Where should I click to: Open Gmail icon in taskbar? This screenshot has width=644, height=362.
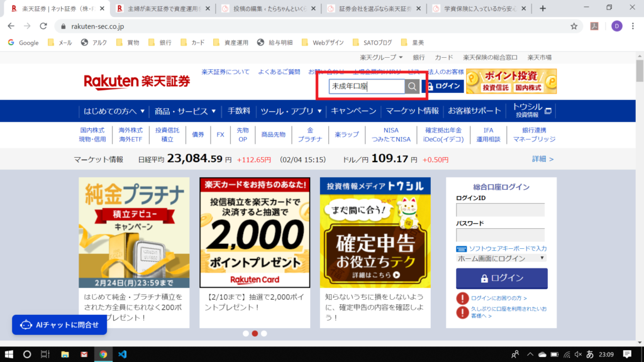pyautogui.click(x=84, y=354)
